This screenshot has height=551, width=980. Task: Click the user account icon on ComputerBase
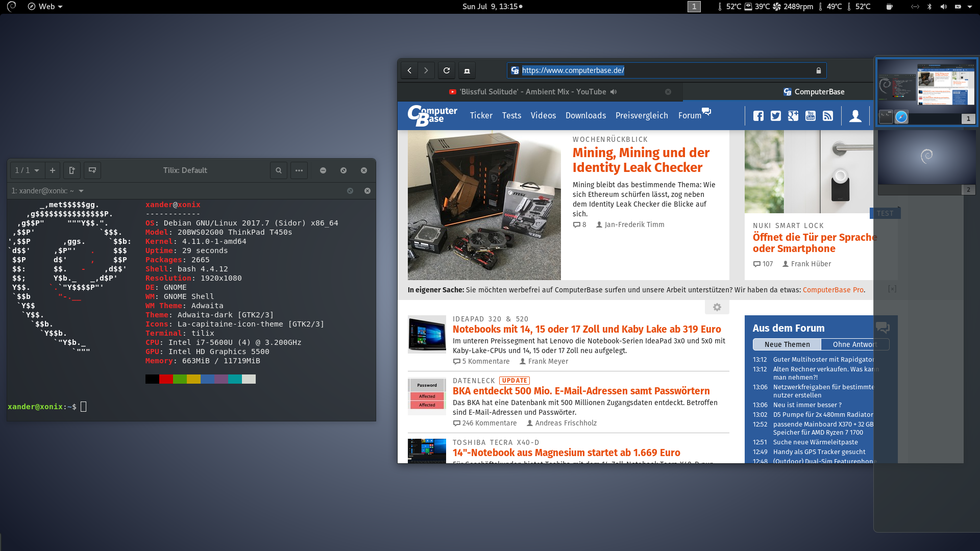pos(855,116)
